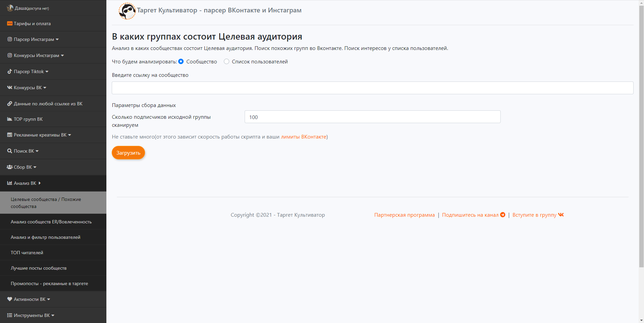Click the orange Загрузить button
Image resolution: width=644 pixels, height=323 pixels.
(x=128, y=153)
